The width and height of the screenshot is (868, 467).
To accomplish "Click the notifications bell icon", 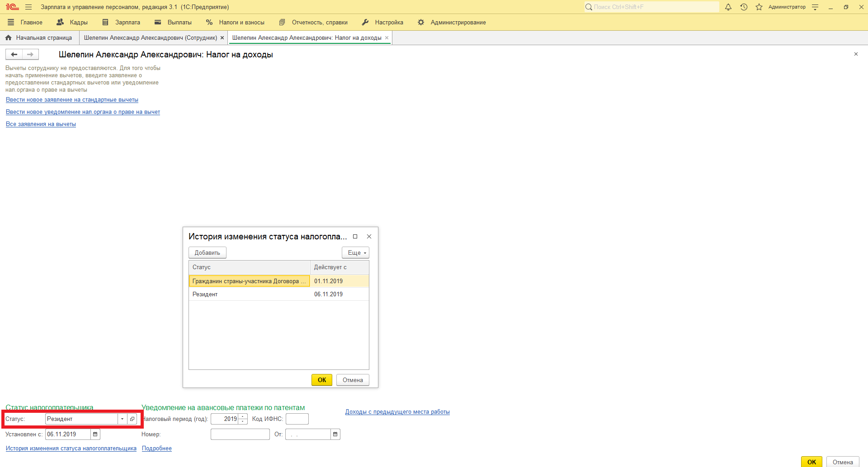I will coord(728,7).
